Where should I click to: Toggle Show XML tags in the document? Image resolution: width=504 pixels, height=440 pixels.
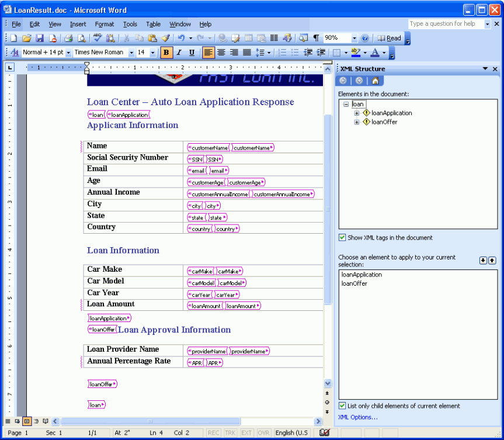point(342,238)
